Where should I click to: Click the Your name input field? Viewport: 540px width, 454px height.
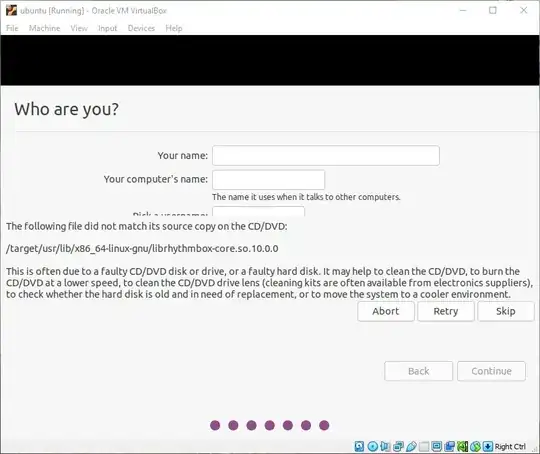[x=326, y=155]
